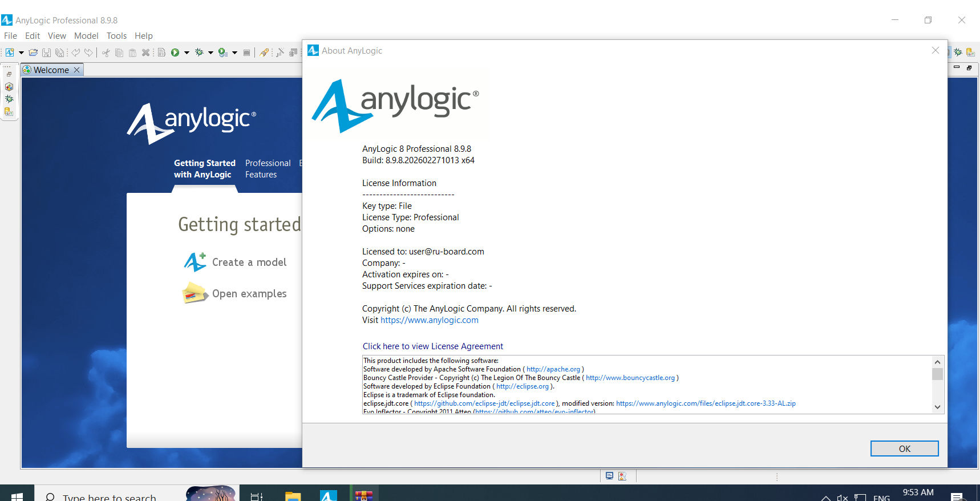Image resolution: width=980 pixels, height=501 pixels.
Task: Open the View menu
Action: coord(57,35)
